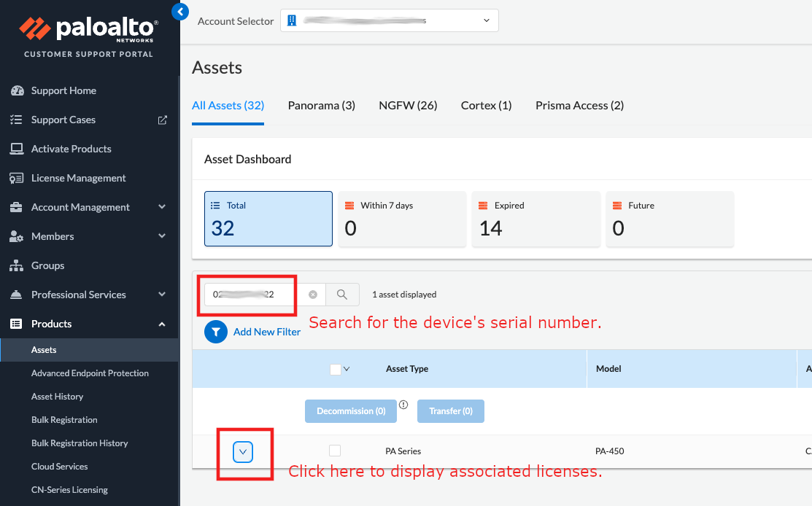Click the Transfer button

[451, 410]
